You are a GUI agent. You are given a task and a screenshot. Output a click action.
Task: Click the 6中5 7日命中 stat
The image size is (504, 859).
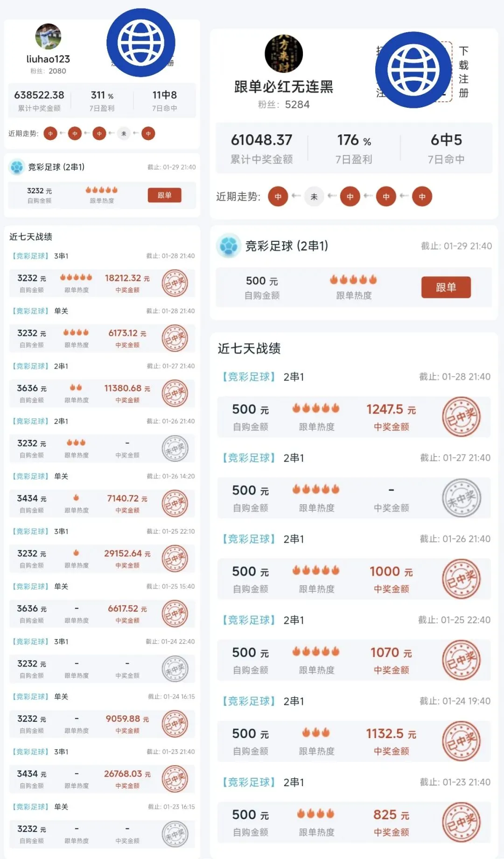(x=446, y=148)
